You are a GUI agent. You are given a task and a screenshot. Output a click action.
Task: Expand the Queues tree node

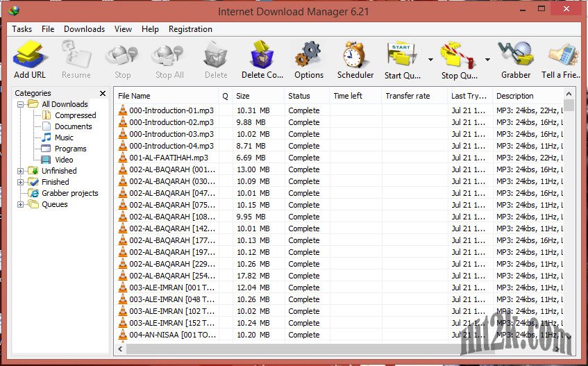[x=21, y=204]
